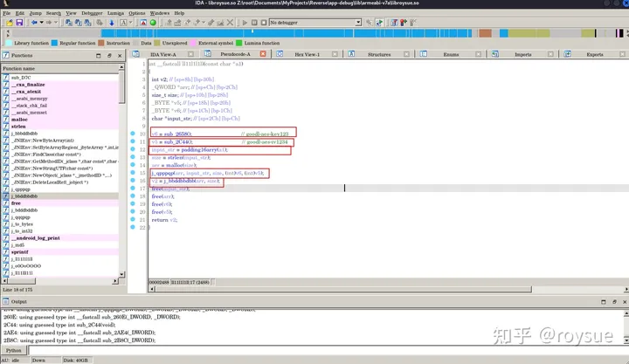629x364 pixels.
Task: Toggle breakpoint dot on line 15
Action: pyautogui.click(x=133, y=172)
